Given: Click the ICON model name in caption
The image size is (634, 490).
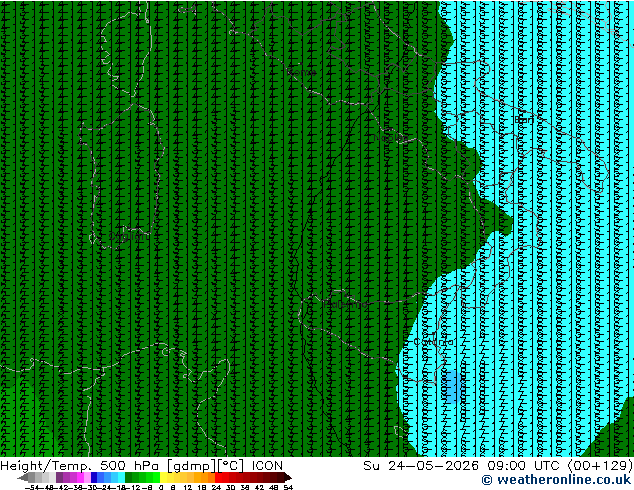Looking at the screenshot, I should [x=267, y=466].
